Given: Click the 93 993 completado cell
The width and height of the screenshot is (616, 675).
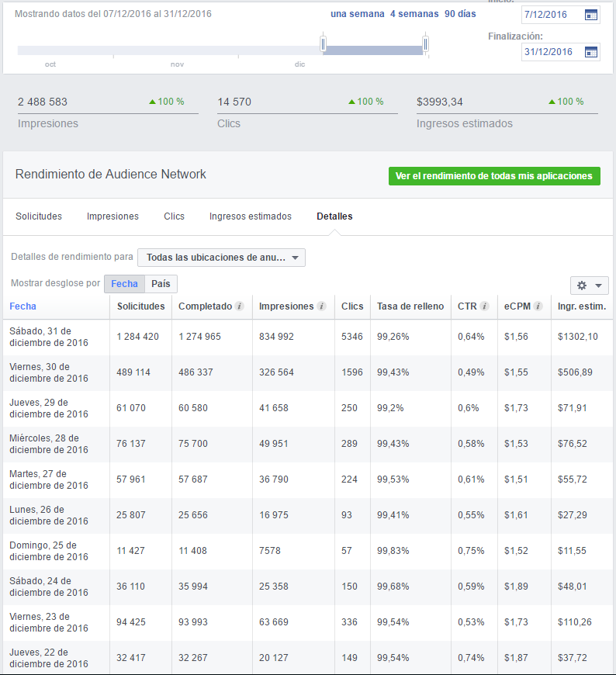Looking at the screenshot, I should (193, 622).
